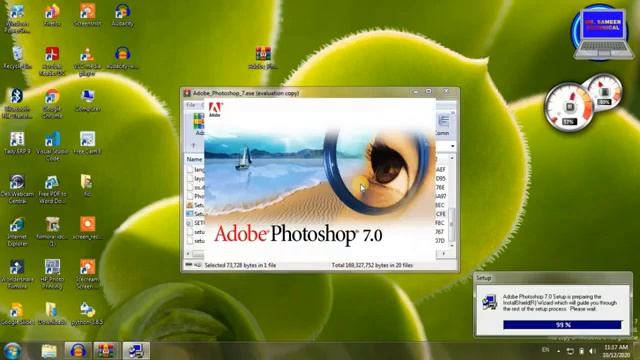The width and height of the screenshot is (640, 360).
Task: Select the audacity-w... installer file icon
Action: pyautogui.click(x=122, y=57)
